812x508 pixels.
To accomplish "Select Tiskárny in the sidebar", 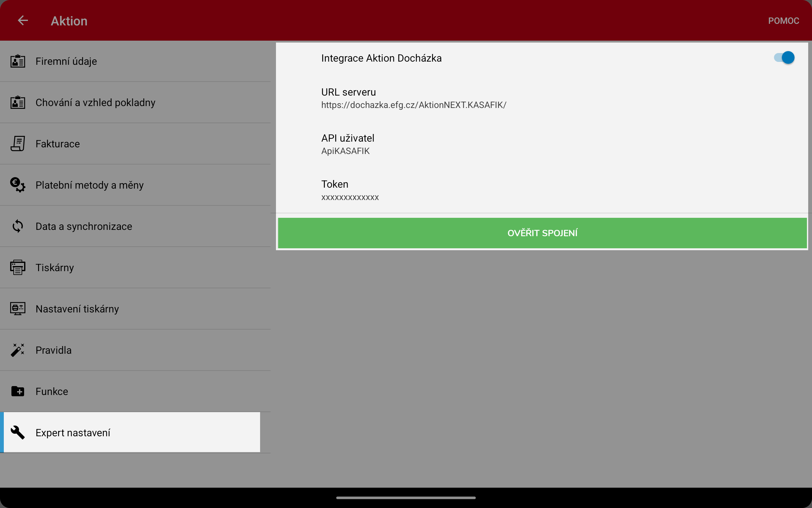I will click(135, 268).
